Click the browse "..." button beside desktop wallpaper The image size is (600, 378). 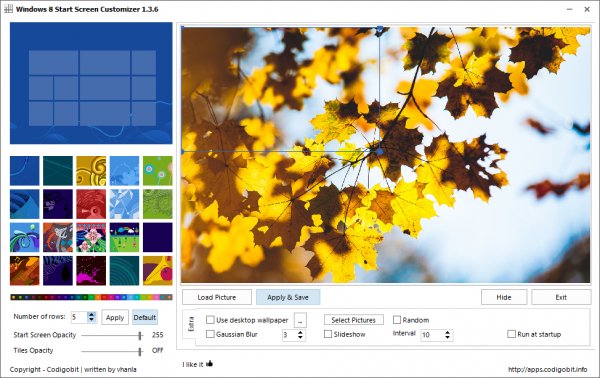[x=300, y=320]
